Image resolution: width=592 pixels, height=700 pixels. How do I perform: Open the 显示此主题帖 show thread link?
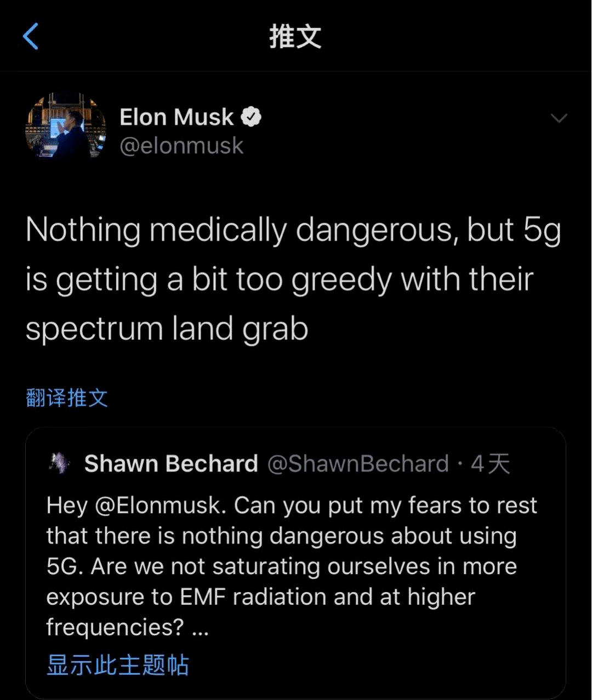click(x=118, y=664)
